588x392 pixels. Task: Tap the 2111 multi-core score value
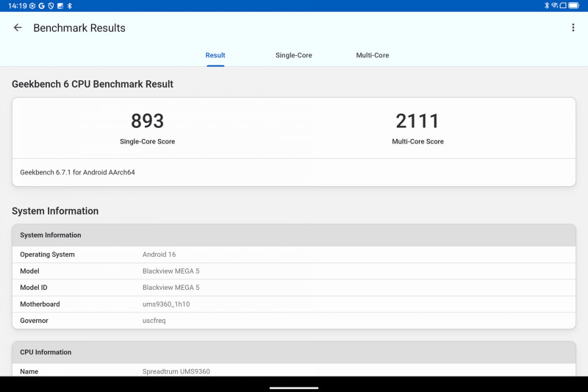[x=417, y=121]
